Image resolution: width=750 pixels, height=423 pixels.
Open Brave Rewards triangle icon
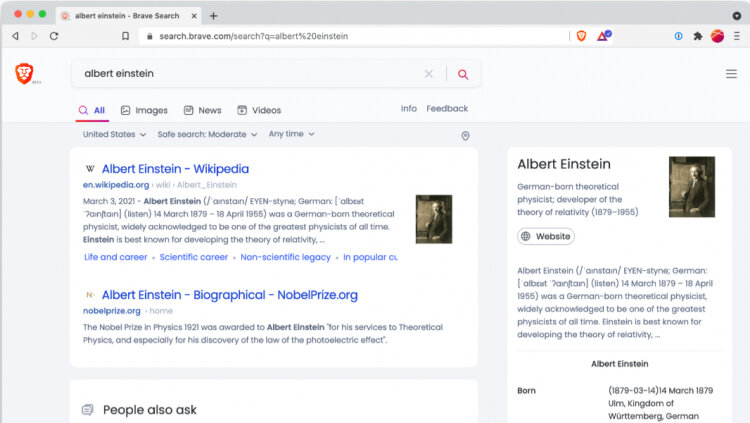click(x=604, y=36)
